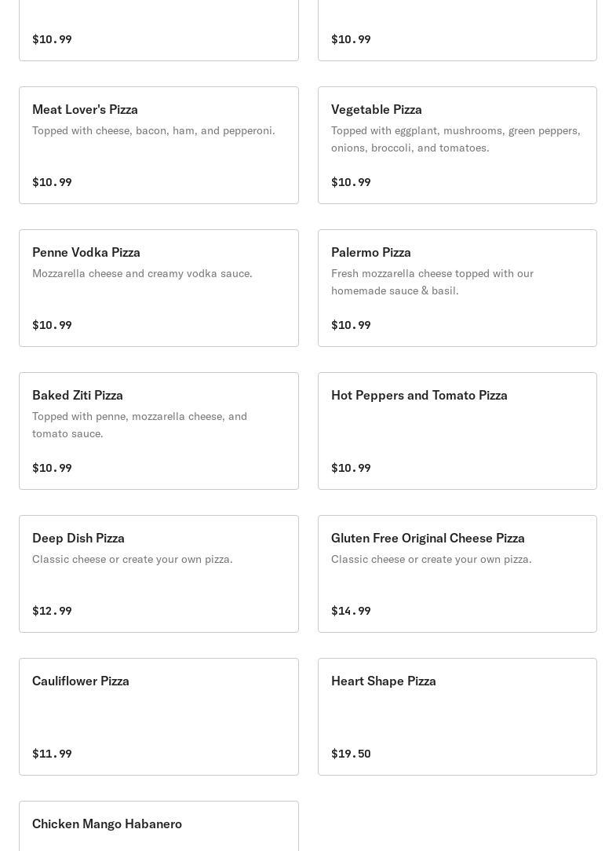
Task: Click the Penne Vodka sauce description
Action: click(142, 273)
